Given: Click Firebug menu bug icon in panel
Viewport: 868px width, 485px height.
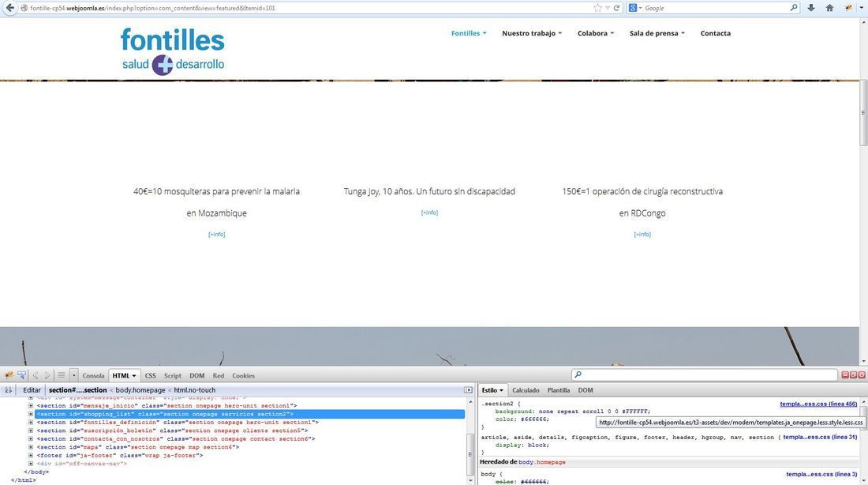Looking at the screenshot, I should [9, 375].
